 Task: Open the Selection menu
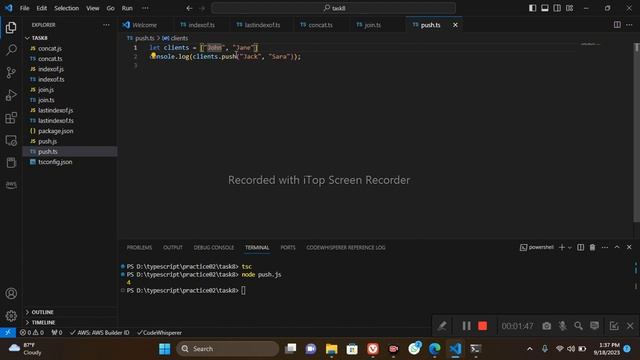pos(67,8)
